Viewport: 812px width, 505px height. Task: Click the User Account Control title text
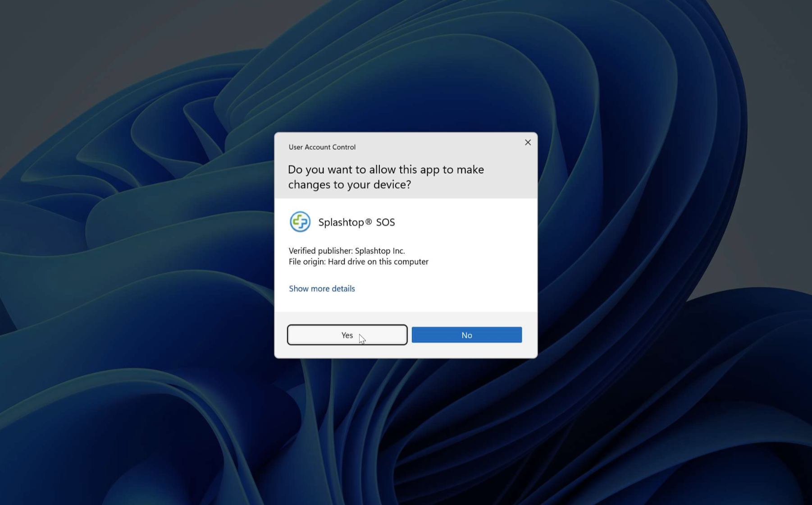click(321, 147)
